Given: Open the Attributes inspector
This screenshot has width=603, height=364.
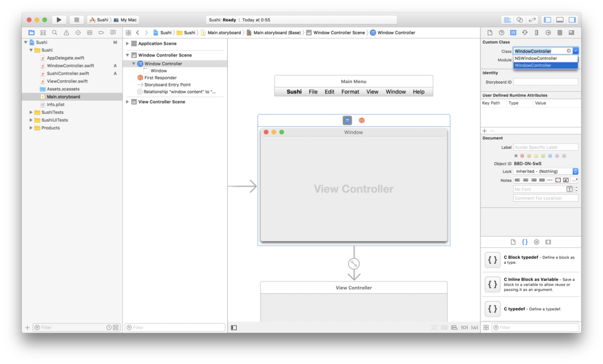Looking at the screenshot, I should coord(525,33).
